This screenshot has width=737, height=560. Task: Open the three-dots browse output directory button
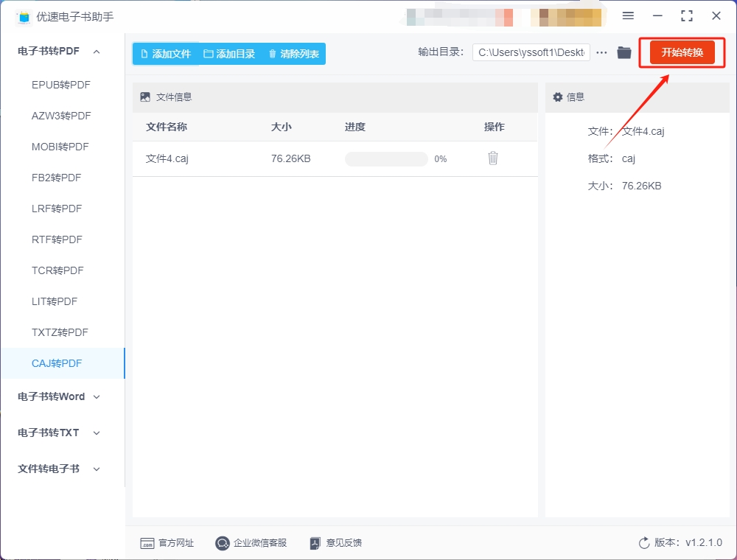point(601,52)
